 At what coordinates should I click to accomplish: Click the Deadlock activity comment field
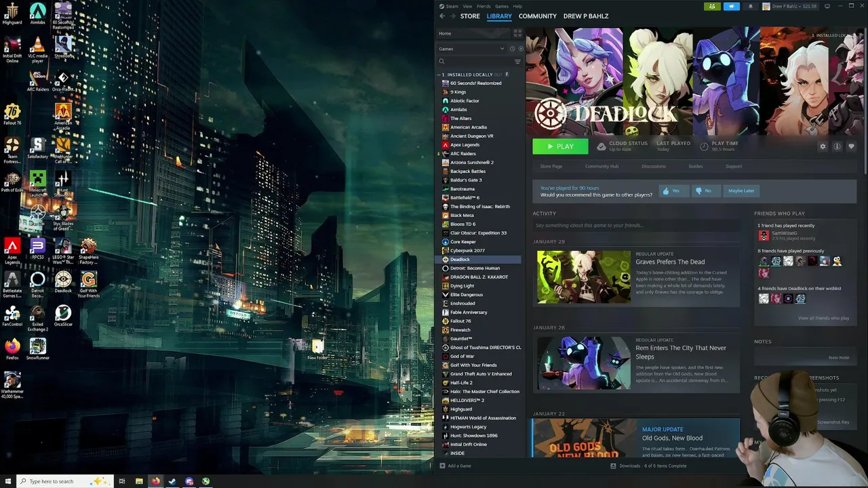pos(636,225)
